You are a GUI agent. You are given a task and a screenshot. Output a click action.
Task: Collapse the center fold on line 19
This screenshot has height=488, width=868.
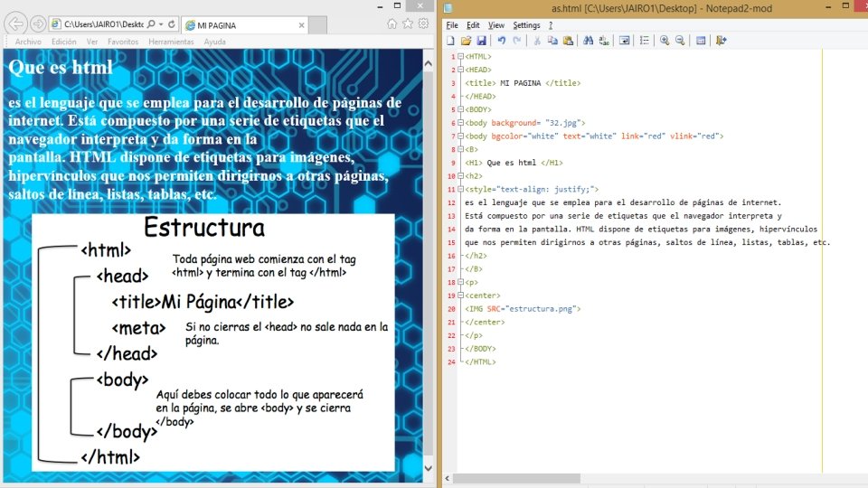click(460, 296)
